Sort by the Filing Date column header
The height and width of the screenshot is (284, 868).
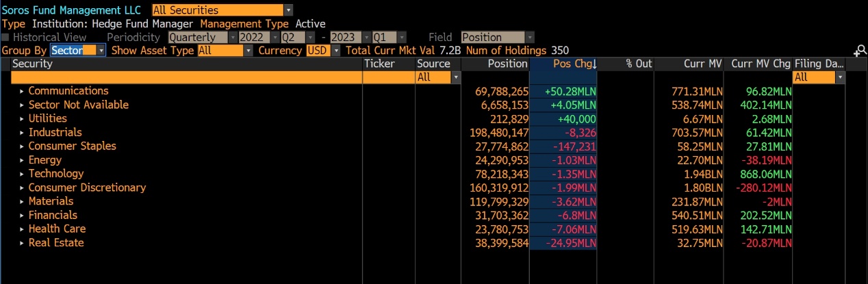[x=819, y=64]
